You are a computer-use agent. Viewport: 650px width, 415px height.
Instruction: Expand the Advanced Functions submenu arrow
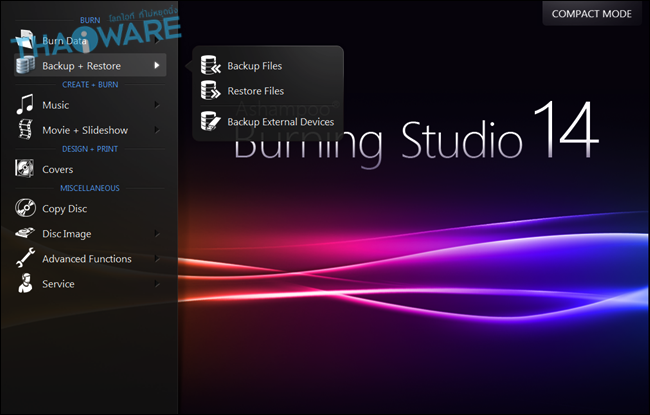coord(157,259)
